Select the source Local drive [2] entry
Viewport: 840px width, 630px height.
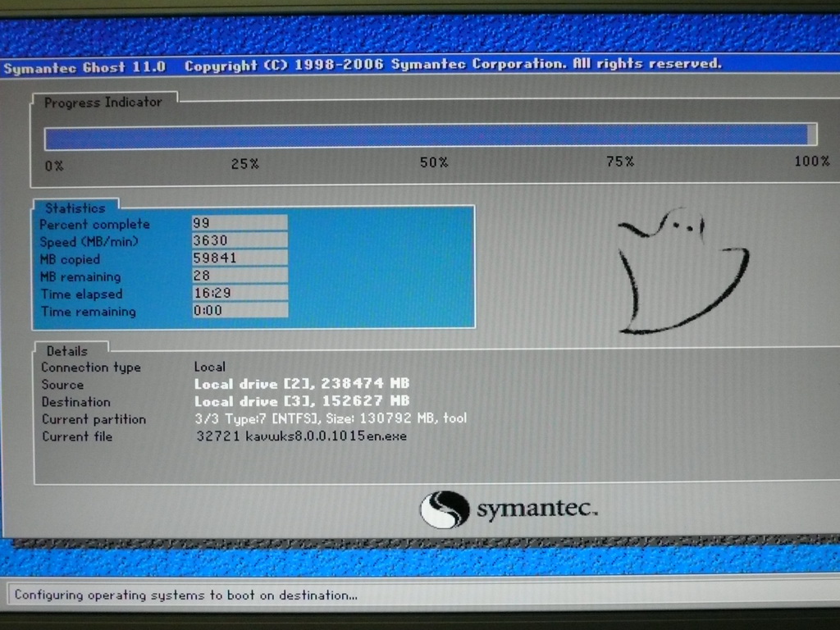click(x=302, y=384)
